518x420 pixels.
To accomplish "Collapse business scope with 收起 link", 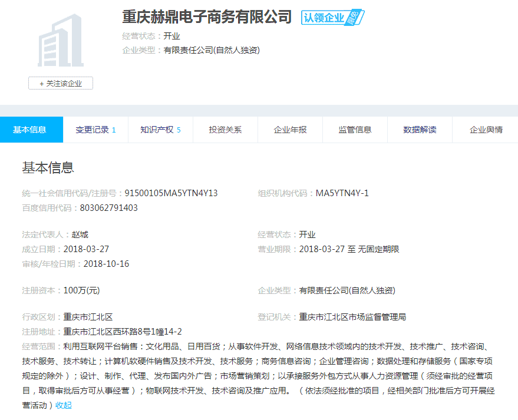I will [64, 405].
